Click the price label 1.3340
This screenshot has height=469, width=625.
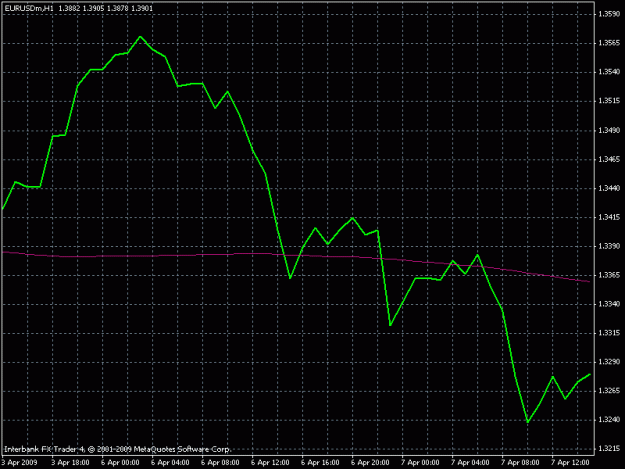click(x=609, y=304)
